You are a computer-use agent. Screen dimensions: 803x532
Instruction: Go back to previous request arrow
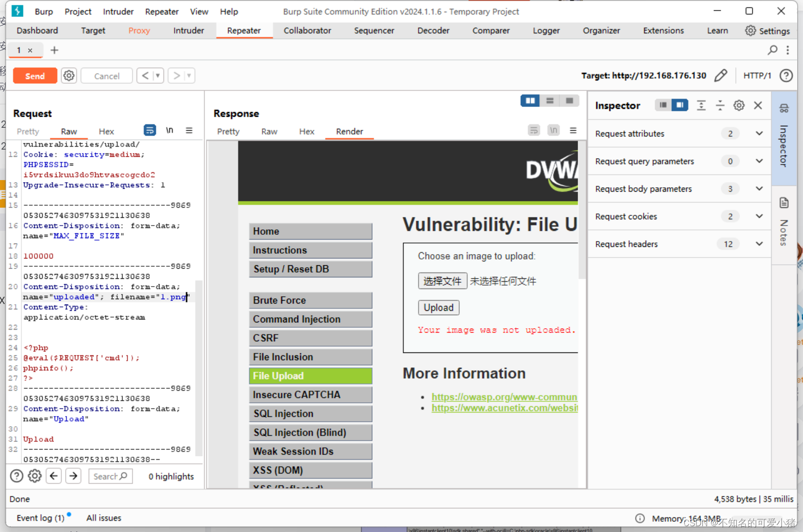[x=145, y=76]
